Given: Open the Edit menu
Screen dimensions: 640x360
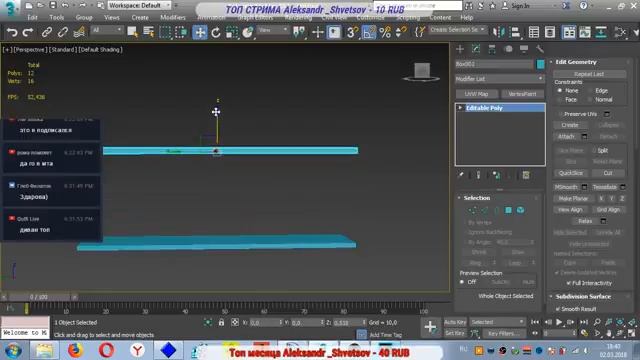Looking at the screenshot, I should pyautogui.click(x=32, y=18).
